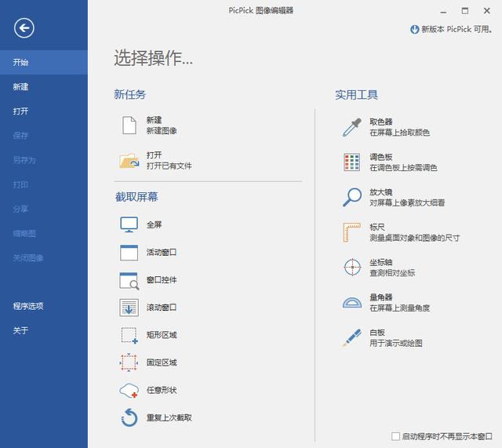Viewport: 502px width, 448px height.
Task: Click the repeat last capture icon
Action: 129,417
